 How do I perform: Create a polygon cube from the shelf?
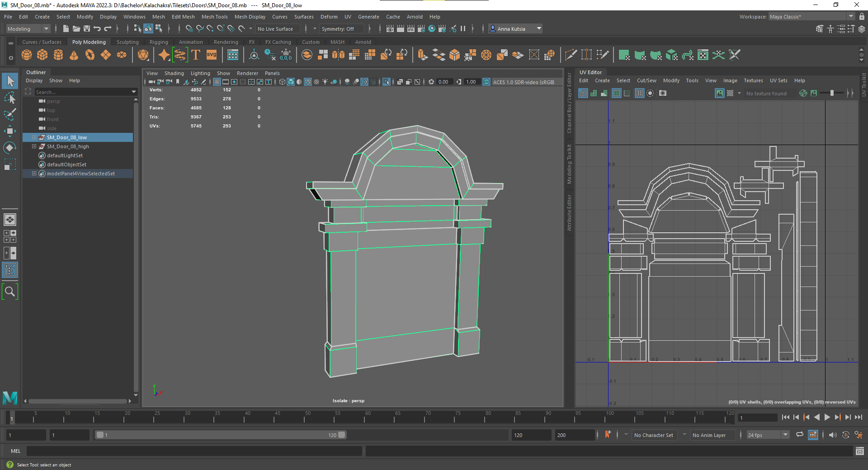tap(42, 55)
